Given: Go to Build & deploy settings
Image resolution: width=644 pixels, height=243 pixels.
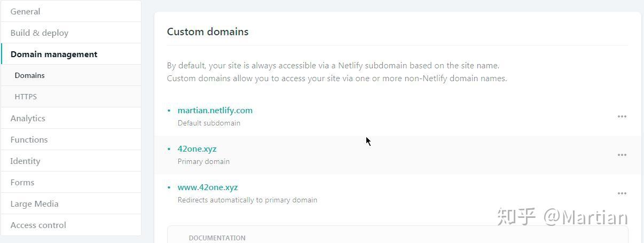Looking at the screenshot, I should coord(40,33).
